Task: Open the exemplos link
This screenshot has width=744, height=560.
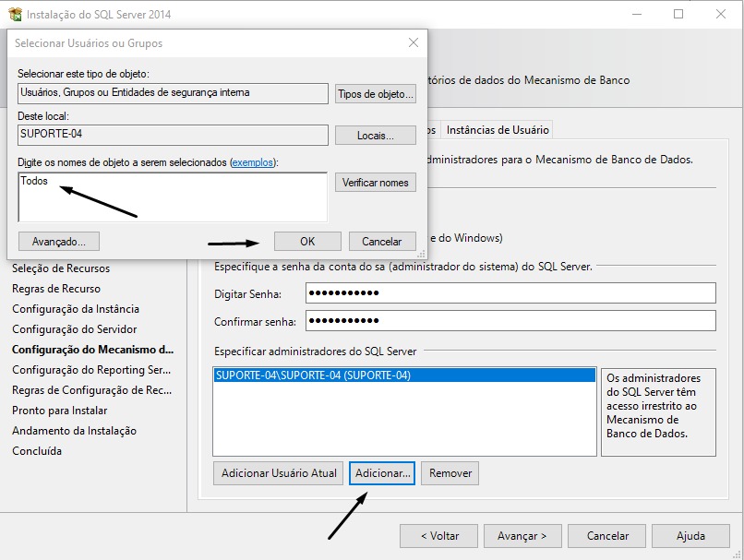Action: point(252,162)
